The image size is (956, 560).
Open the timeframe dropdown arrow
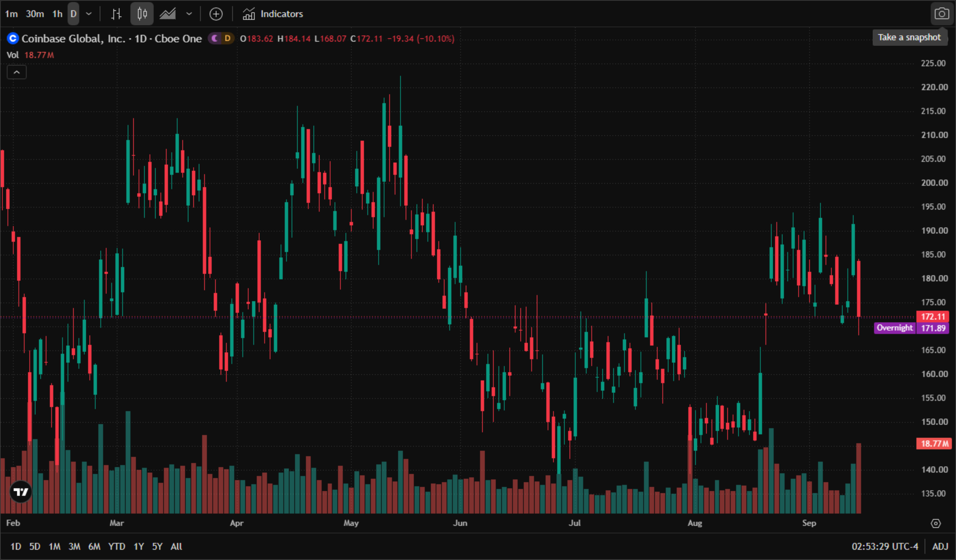89,14
